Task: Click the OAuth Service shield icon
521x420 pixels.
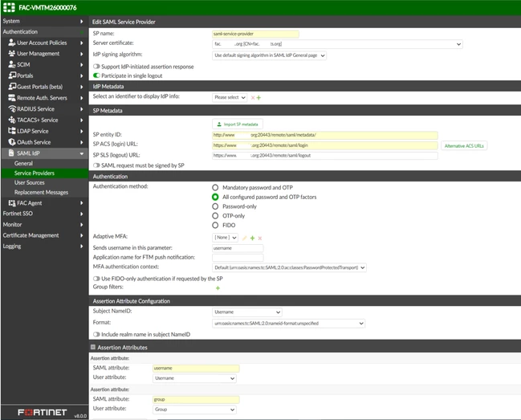Action: click(x=12, y=142)
